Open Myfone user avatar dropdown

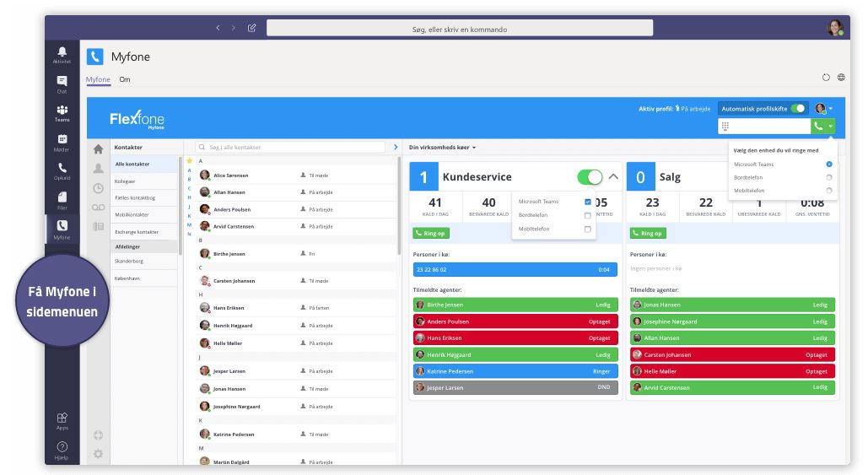click(x=823, y=109)
